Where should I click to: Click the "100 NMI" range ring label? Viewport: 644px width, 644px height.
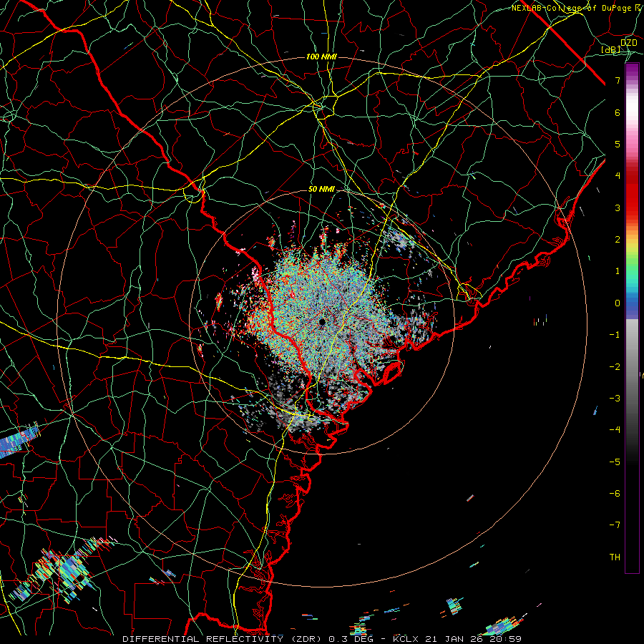point(321,57)
